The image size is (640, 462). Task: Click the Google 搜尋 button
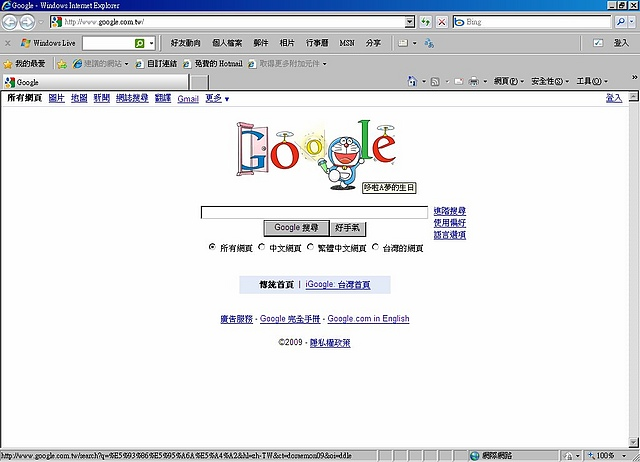[296, 228]
